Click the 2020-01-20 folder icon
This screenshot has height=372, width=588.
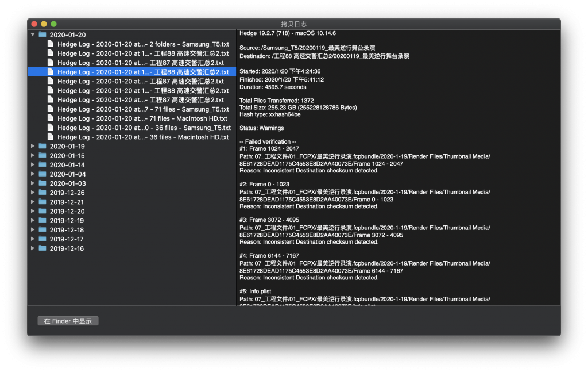point(42,35)
